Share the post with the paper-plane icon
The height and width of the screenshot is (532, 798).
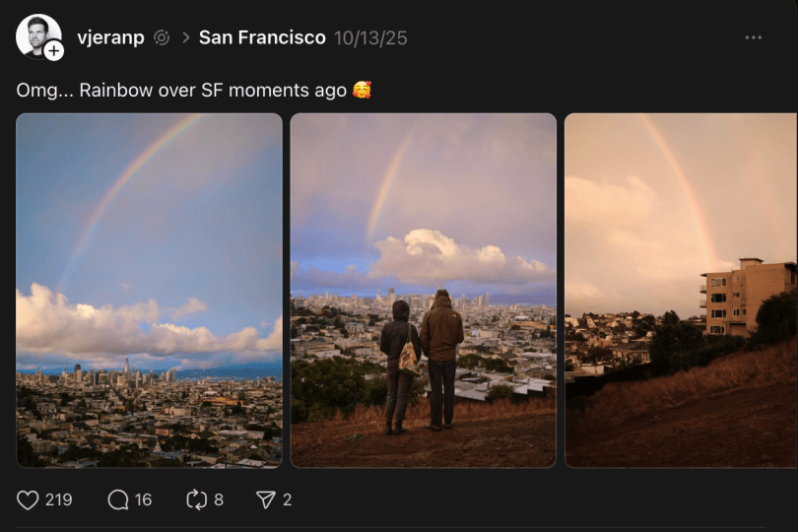click(x=265, y=499)
